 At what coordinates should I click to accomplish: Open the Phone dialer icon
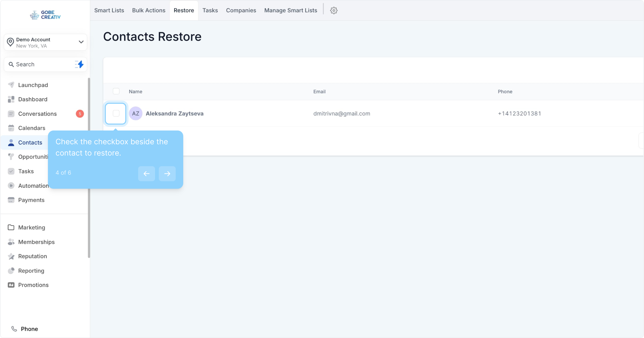(14, 329)
